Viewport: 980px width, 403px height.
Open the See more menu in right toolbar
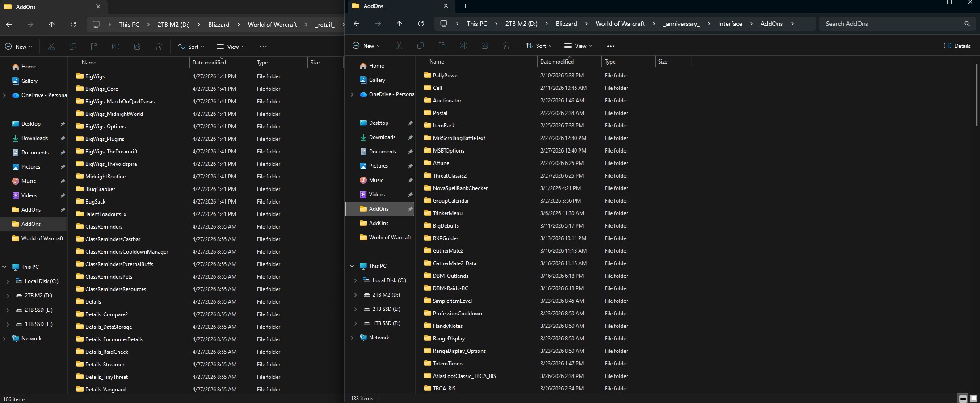[x=610, y=46]
